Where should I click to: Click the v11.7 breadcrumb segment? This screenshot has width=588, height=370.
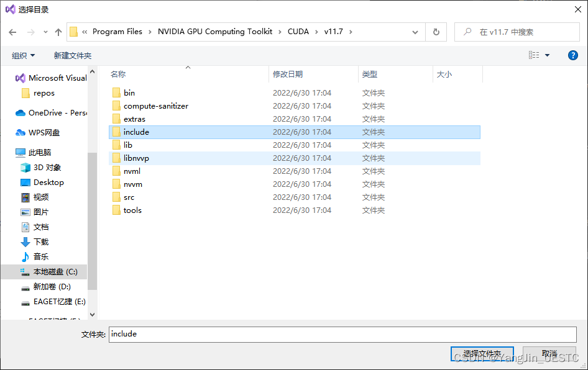coord(333,32)
